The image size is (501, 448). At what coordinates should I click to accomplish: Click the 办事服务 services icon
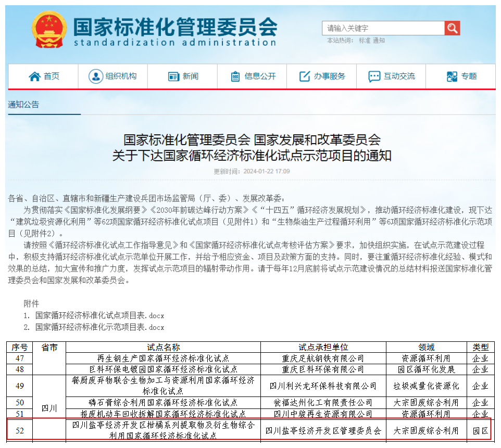[x=305, y=76]
